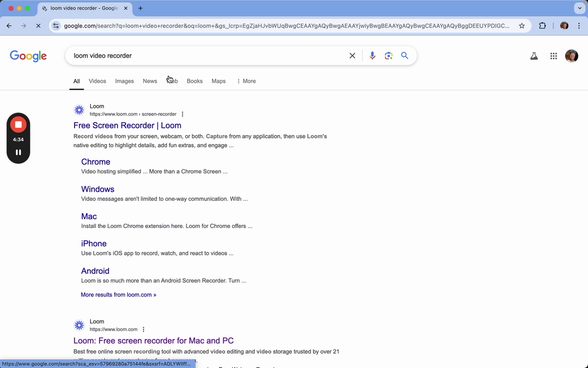588x368 pixels.
Task: Show more results from loom.com
Action: 118,295
